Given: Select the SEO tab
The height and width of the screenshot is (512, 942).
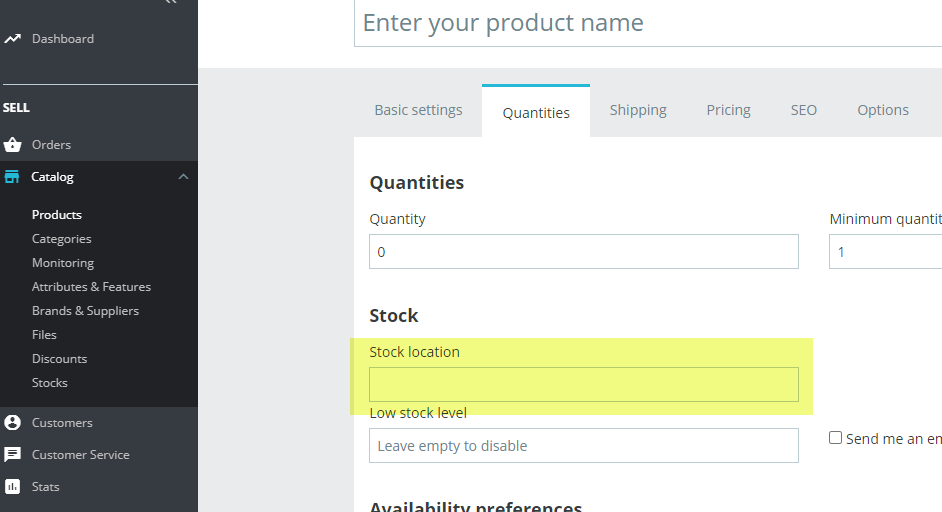Looking at the screenshot, I should point(804,110).
